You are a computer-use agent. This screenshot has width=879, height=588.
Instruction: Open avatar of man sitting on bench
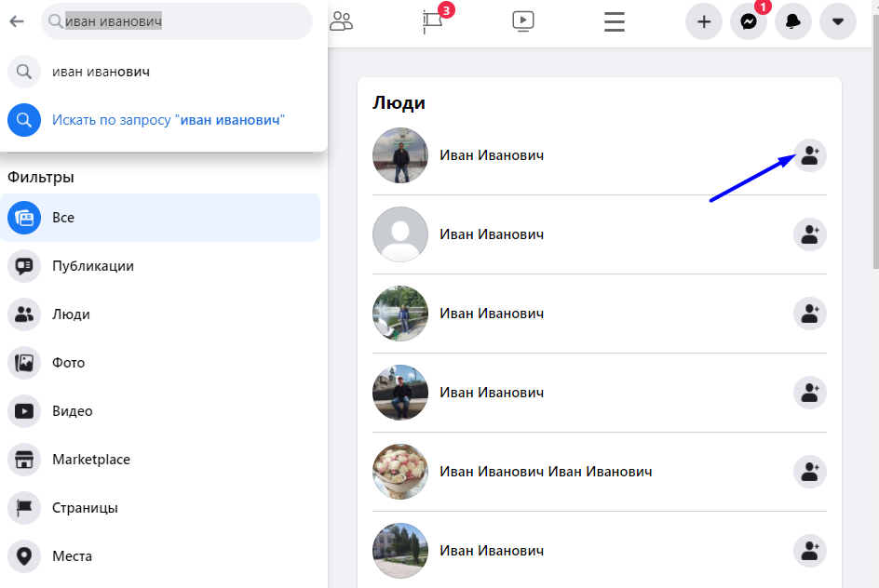coord(400,393)
